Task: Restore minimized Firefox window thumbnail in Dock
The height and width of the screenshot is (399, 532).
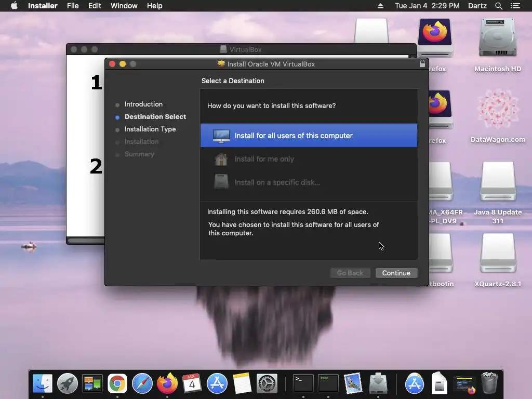Action: (464, 384)
